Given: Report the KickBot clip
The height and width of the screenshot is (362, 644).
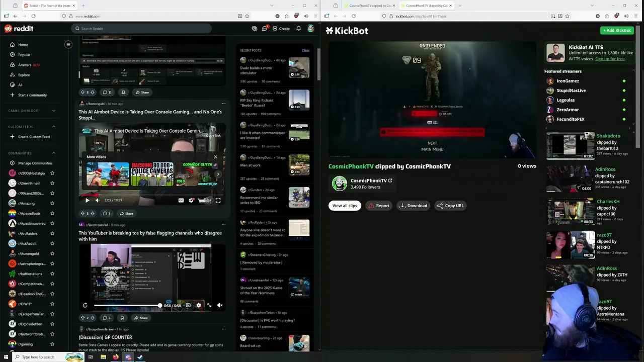Looking at the screenshot, I should (379, 206).
